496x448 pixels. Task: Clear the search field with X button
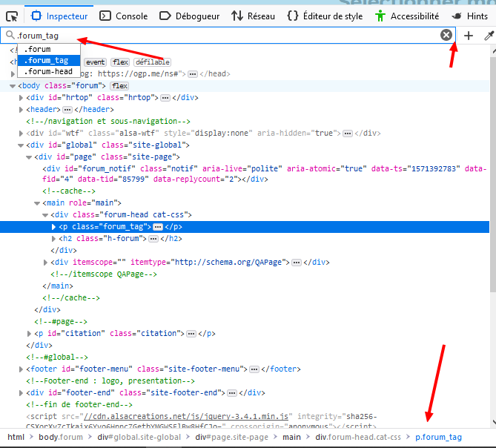[x=446, y=35]
